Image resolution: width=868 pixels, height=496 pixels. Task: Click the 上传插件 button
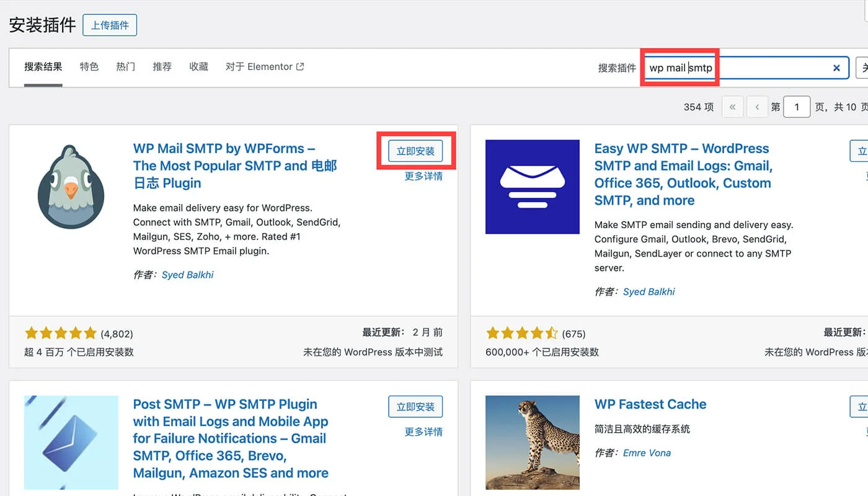110,25
